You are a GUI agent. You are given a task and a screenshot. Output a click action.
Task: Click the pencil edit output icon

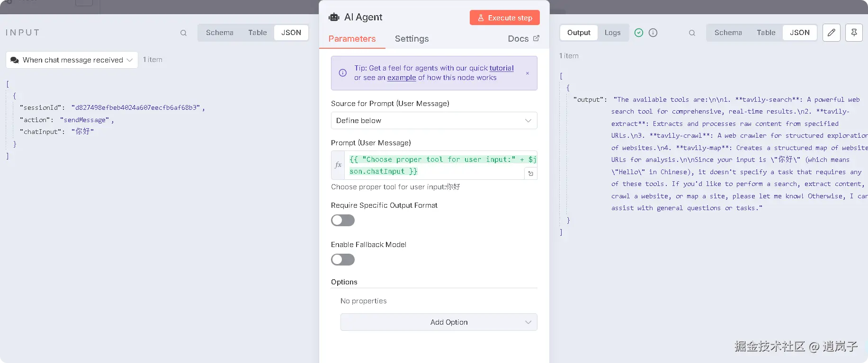831,33
